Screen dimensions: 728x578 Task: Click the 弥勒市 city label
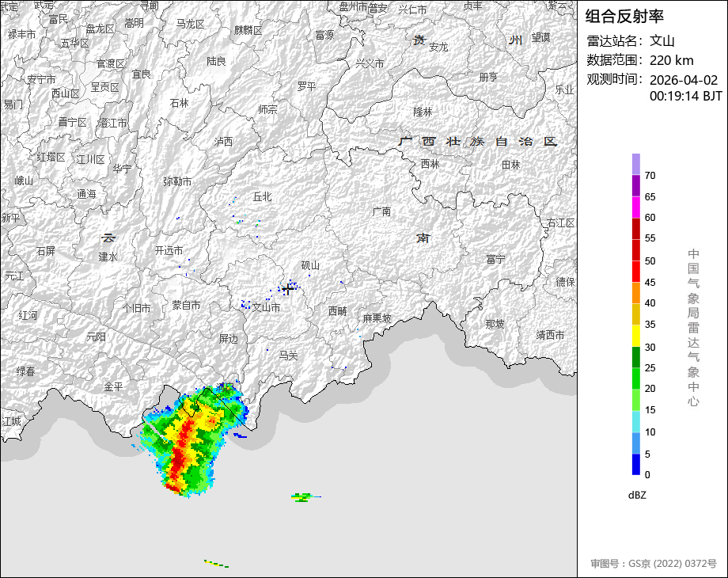[177, 181]
